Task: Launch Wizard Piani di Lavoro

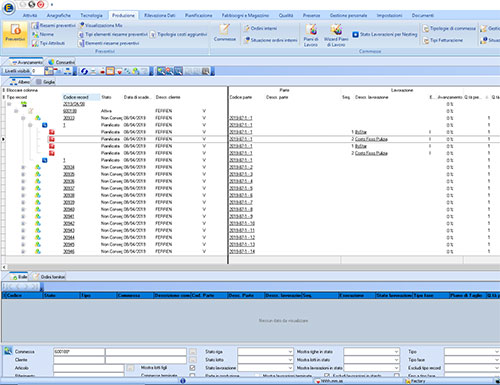Action: click(336, 35)
